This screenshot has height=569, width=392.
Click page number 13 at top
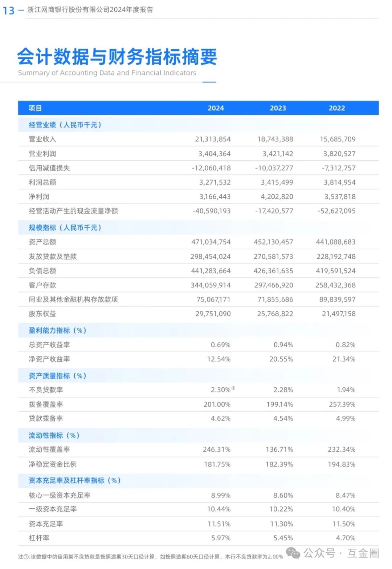pos(9,11)
